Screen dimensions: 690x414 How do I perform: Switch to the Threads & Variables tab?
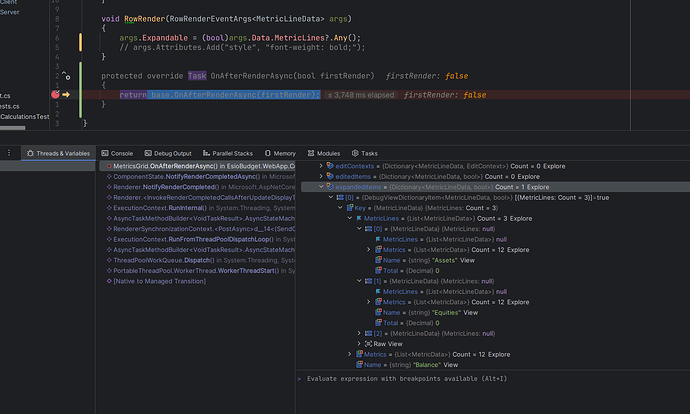pos(59,153)
